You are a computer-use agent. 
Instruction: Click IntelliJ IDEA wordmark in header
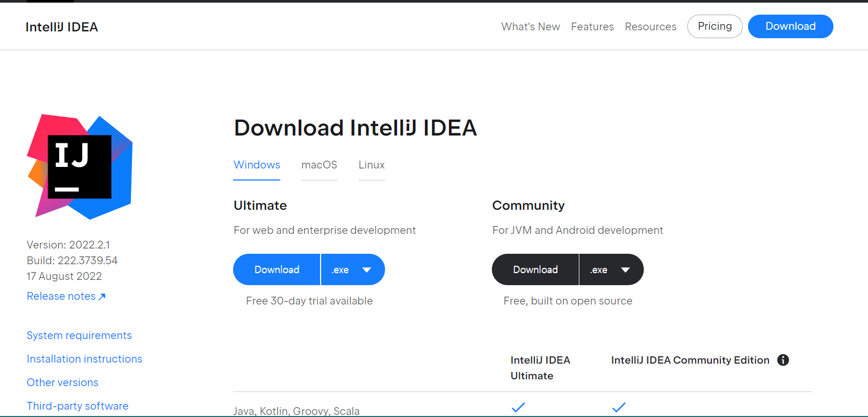coord(62,27)
